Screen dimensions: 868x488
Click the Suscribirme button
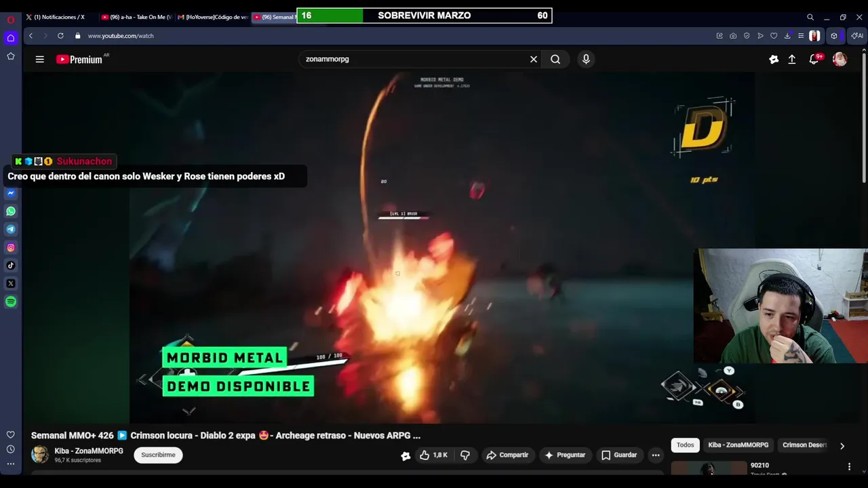point(158,455)
